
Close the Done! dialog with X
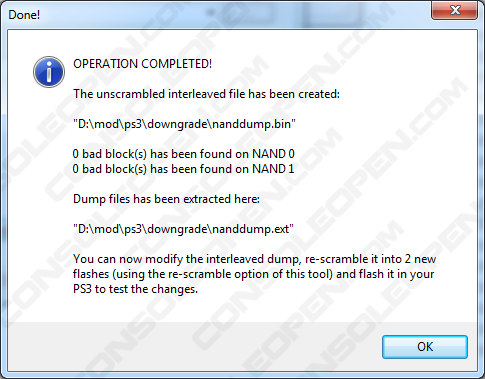point(455,10)
